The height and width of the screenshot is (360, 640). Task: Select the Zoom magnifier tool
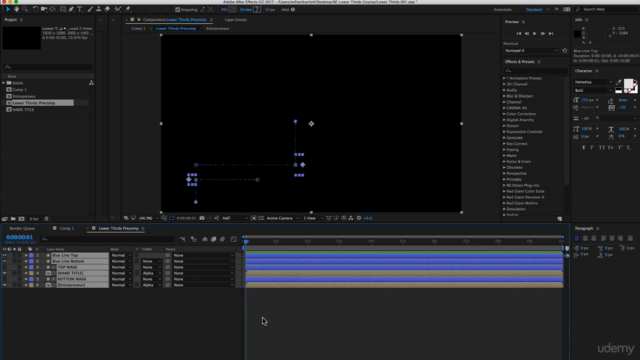pyautogui.click(x=25, y=9)
